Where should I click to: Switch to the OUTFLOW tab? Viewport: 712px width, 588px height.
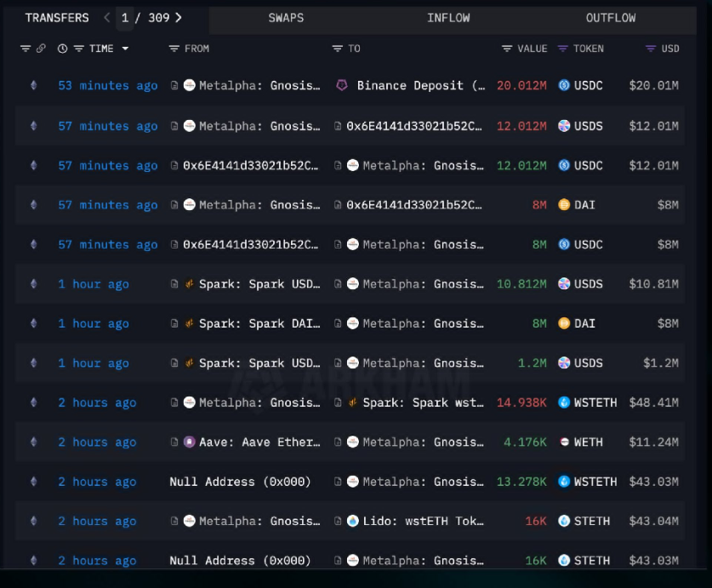(x=611, y=18)
